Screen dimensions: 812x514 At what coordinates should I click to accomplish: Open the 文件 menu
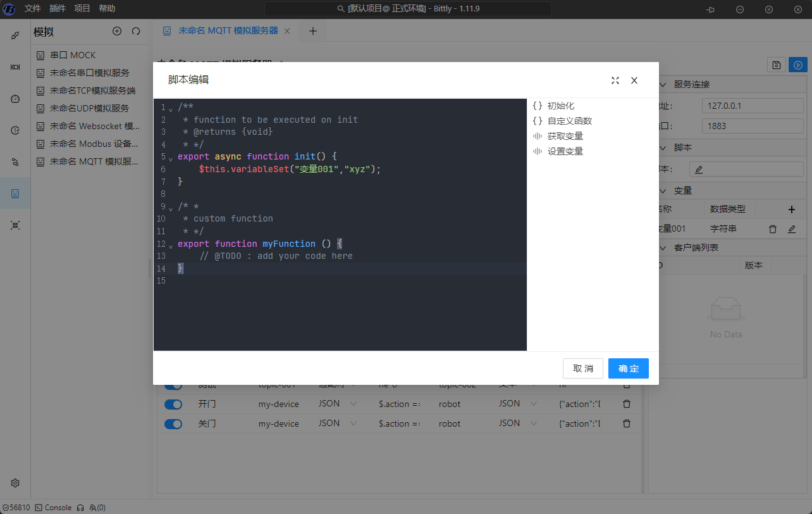[x=33, y=9]
